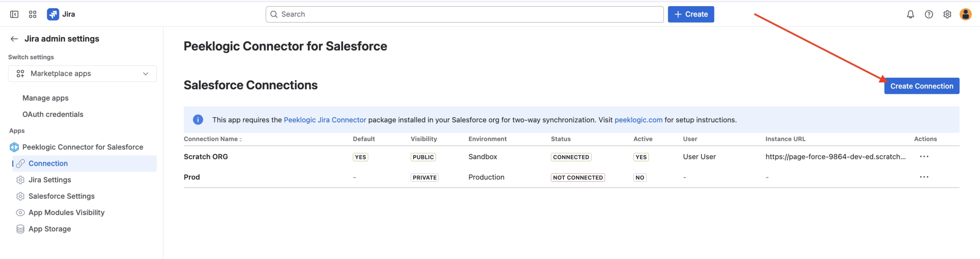The height and width of the screenshot is (259, 980).
Task: Click the Production environment cell
Action: click(486, 177)
